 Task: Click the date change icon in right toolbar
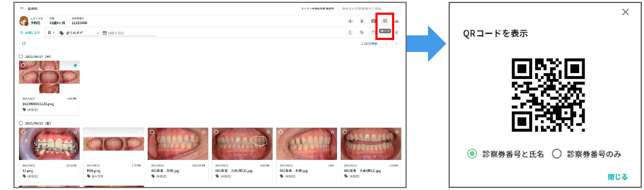(x=373, y=32)
